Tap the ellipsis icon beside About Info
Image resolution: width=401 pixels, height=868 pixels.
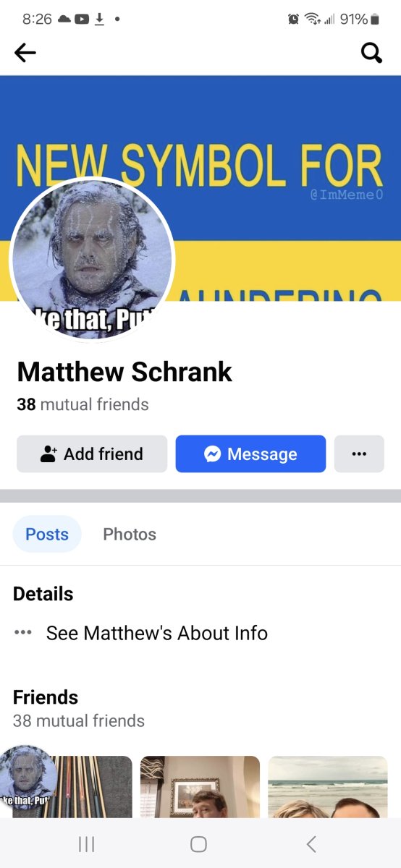coord(22,632)
